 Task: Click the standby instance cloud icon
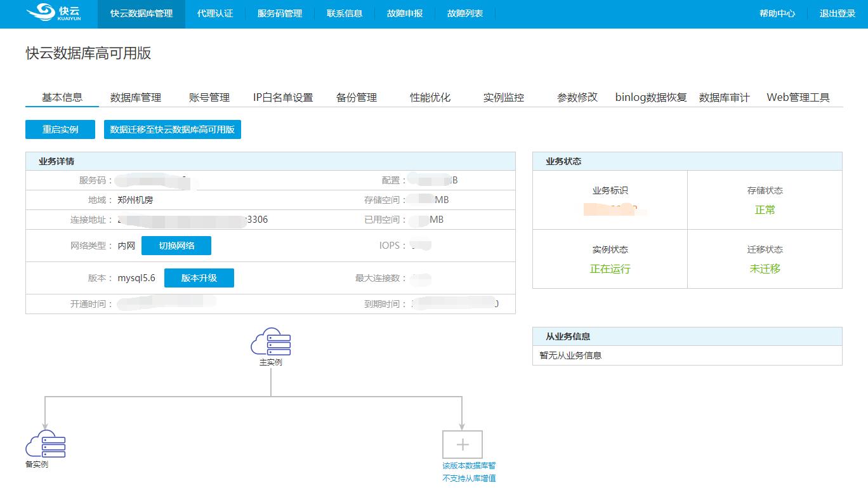click(45, 444)
